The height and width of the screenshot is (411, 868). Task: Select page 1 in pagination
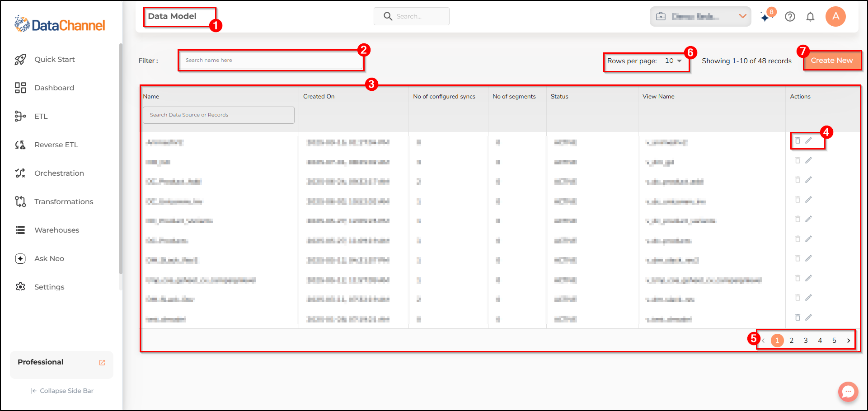(777, 341)
